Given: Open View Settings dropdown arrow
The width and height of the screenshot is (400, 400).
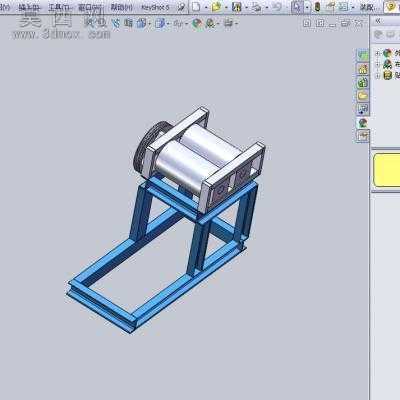Looking at the screenshot, I should coord(236,24).
